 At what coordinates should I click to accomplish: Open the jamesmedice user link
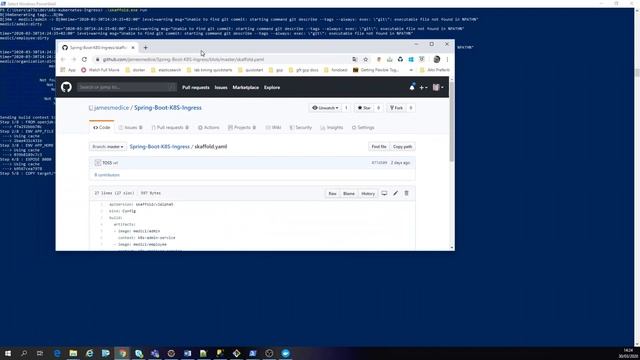click(111, 108)
